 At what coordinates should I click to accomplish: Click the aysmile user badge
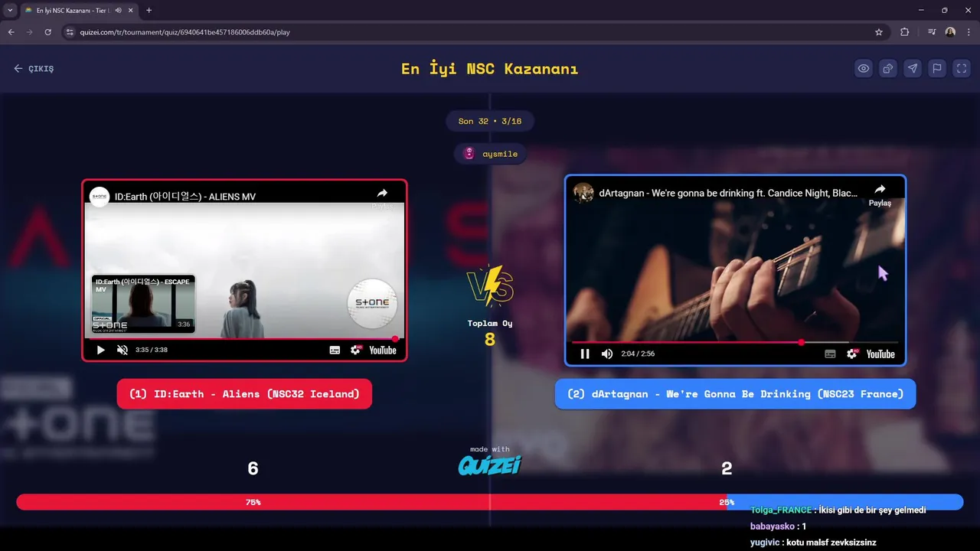491,154
